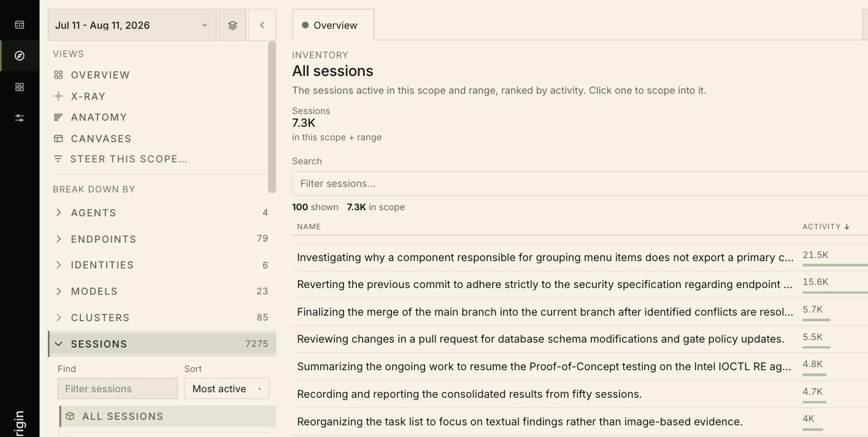Click the layers stack icon button

[232, 25]
